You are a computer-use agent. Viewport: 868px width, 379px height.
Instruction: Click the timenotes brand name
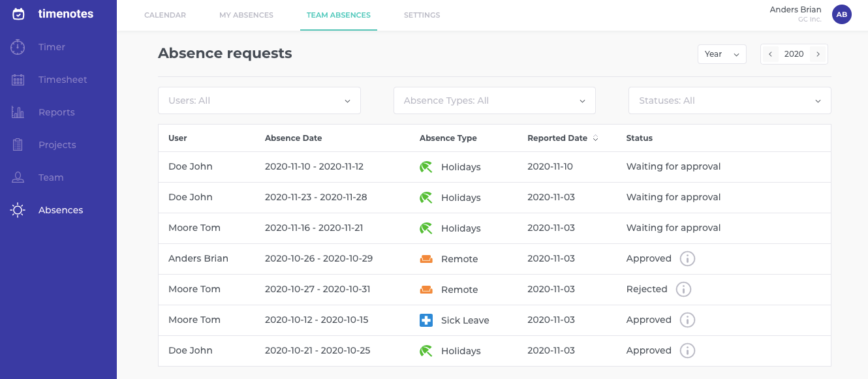pyautogui.click(x=66, y=14)
